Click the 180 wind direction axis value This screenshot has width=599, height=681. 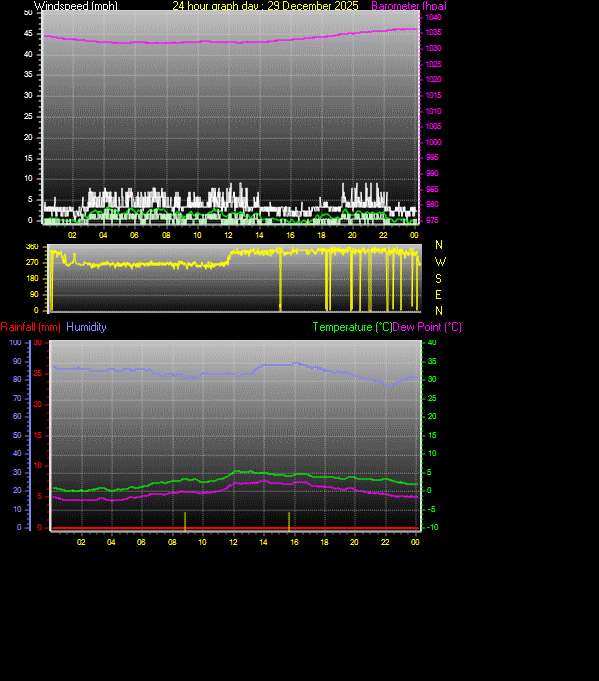[x=33, y=278]
